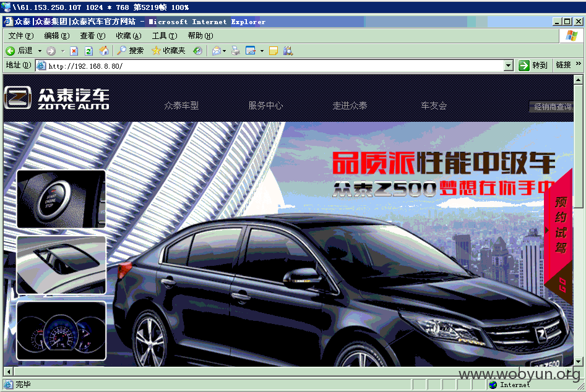Click the remote session icon at top
The height and width of the screenshot is (392, 586).
point(6,7)
